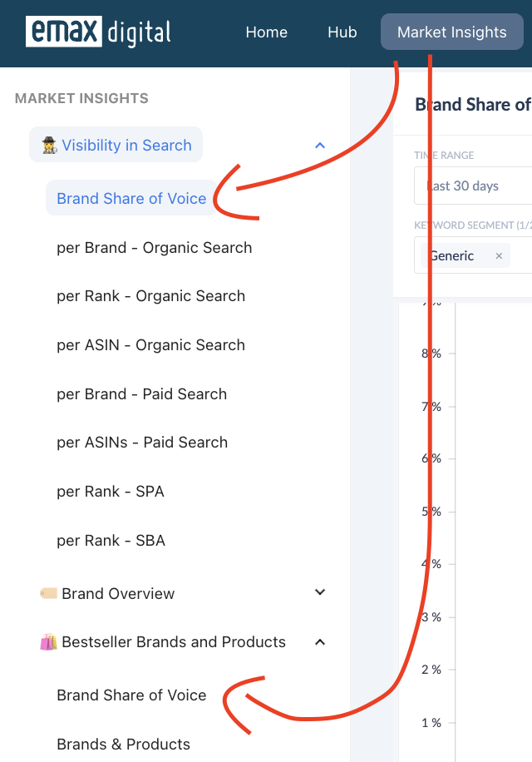Collapse the Bestseller Brands and Products section
The width and height of the screenshot is (532, 762).
click(320, 642)
